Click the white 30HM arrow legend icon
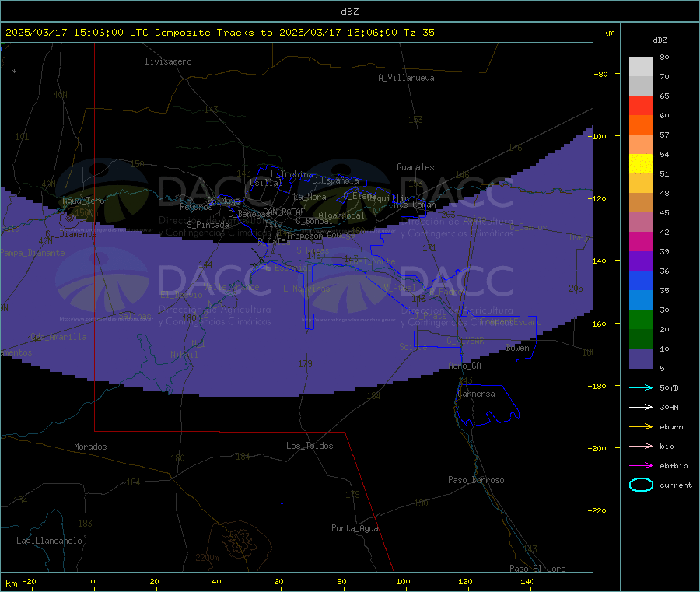Viewport: 700px width, 592px height. [641, 407]
